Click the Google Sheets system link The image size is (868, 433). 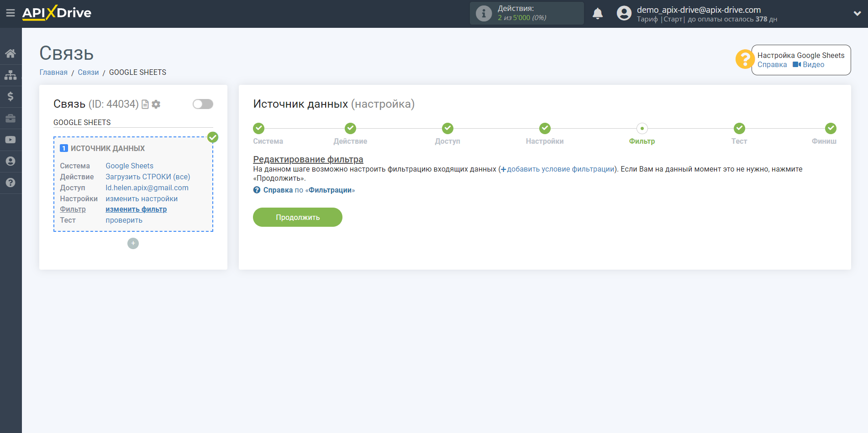click(129, 166)
